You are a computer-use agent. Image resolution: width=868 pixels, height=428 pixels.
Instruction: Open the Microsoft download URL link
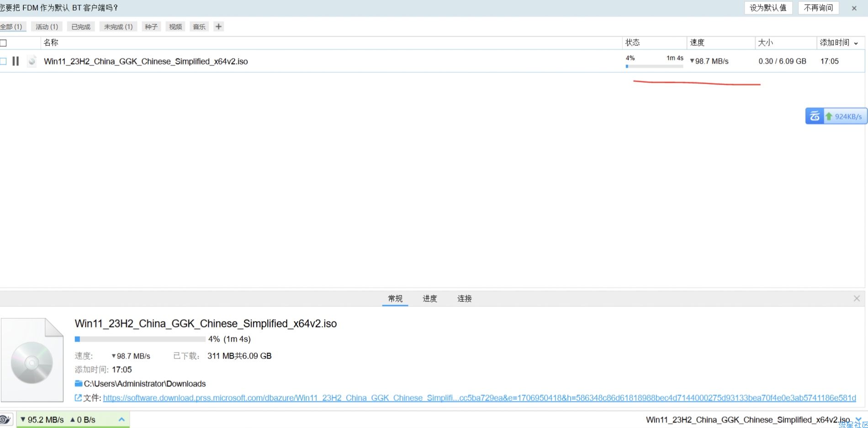coord(479,398)
